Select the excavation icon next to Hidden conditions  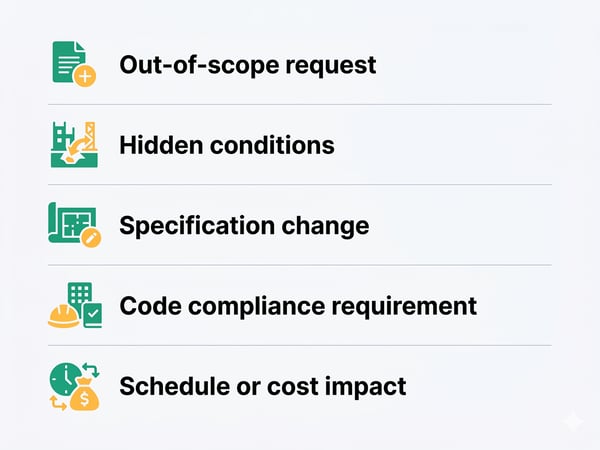pyautogui.click(x=75, y=144)
